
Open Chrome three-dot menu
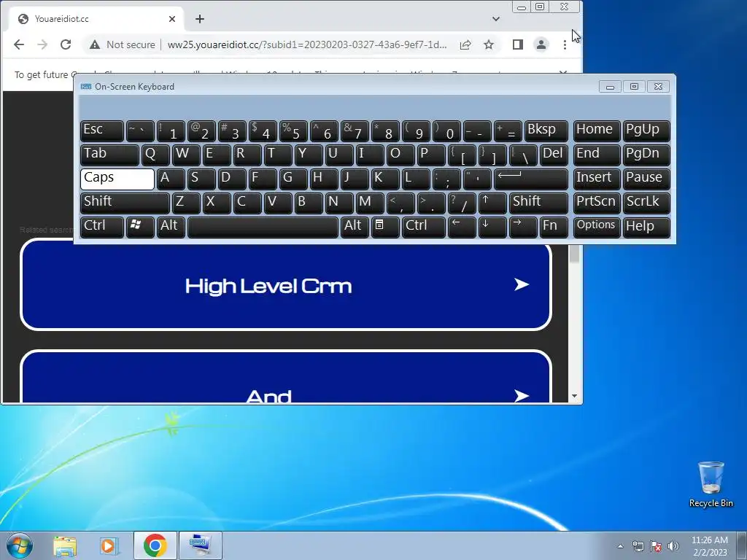pos(565,44)
